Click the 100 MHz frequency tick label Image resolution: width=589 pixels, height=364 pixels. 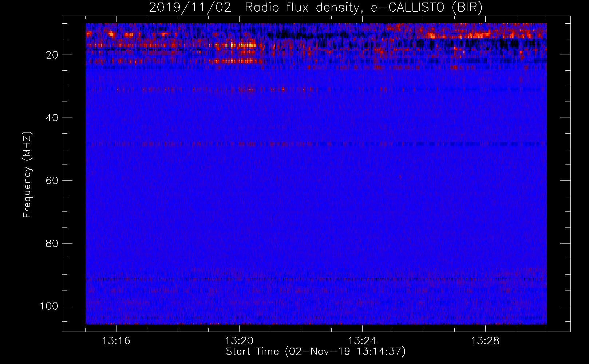(49, 306)
